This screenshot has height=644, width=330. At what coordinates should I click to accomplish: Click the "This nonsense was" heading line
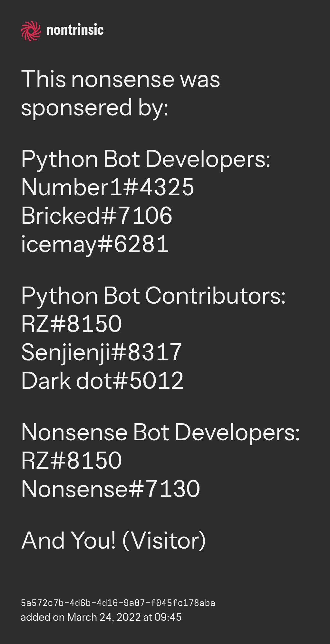pos(121,79)
